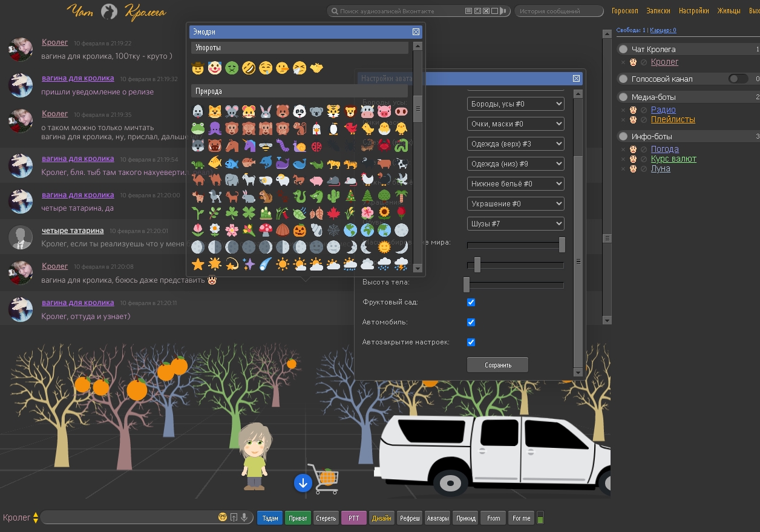Insert the panda face emoji
The image size is (760, 532).
[x=299, y=111]
